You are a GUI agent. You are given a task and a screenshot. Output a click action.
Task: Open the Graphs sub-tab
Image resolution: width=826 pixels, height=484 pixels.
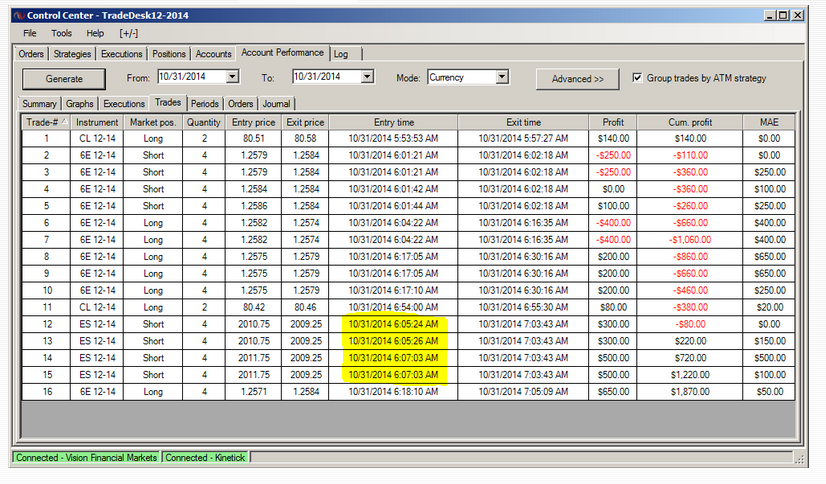click(x=80, y=104)
